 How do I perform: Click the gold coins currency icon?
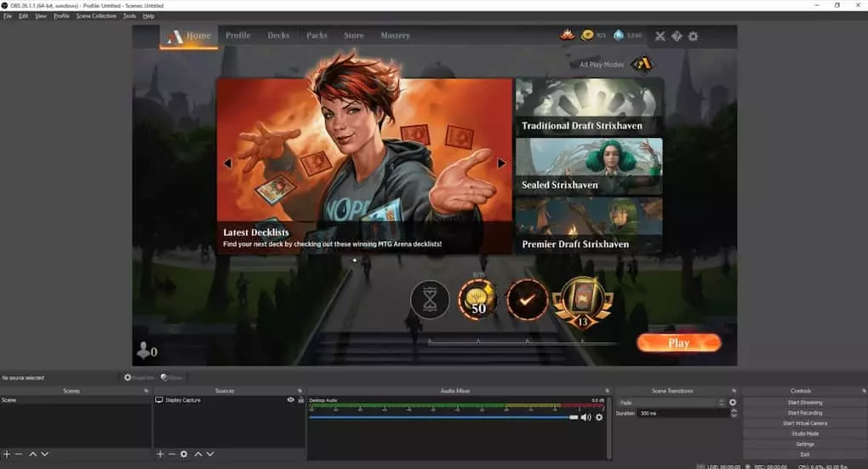[587, 36]
